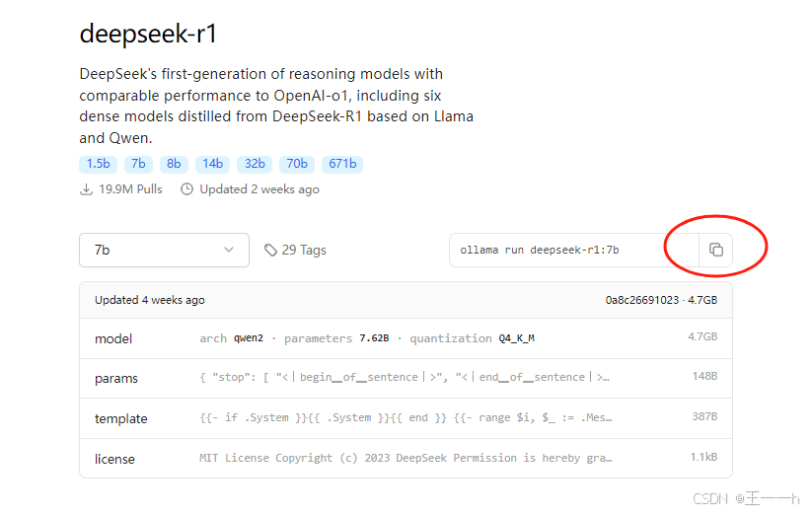Copy the ollama run command
812x514 pixels.
click(x=715, y=250)
